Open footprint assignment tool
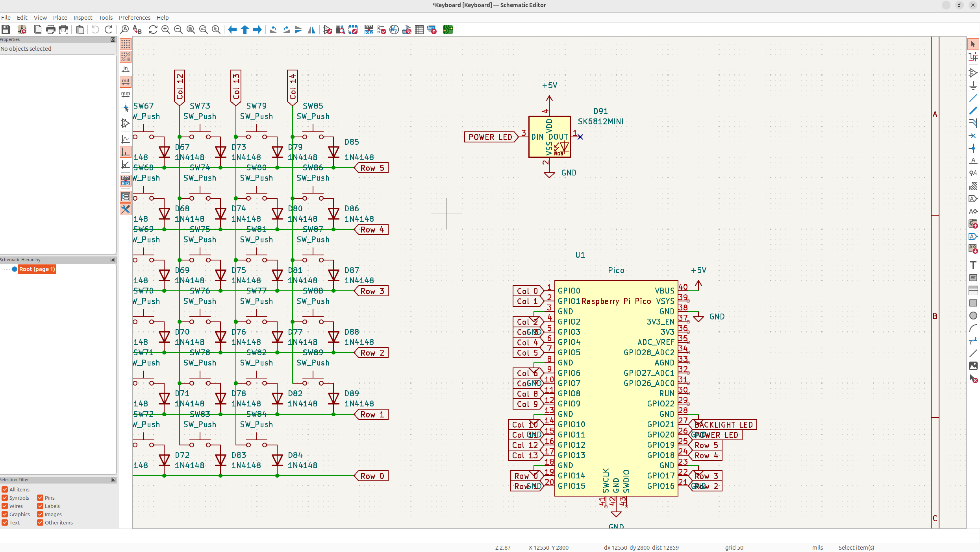This screenshot has width=980, height=552. [407, 30]
